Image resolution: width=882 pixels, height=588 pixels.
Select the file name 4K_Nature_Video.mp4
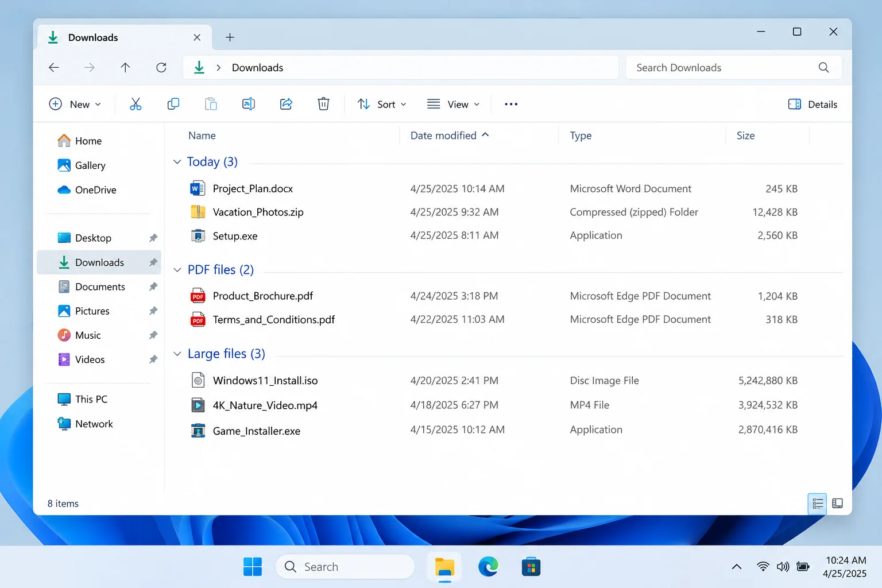pyautogui.click(x=265, y=405)
